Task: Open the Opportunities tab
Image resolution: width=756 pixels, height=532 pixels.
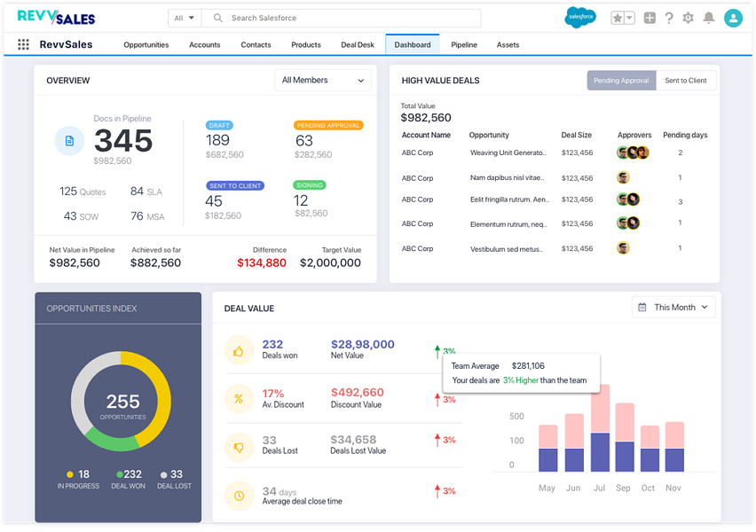Action: (146, 45)
